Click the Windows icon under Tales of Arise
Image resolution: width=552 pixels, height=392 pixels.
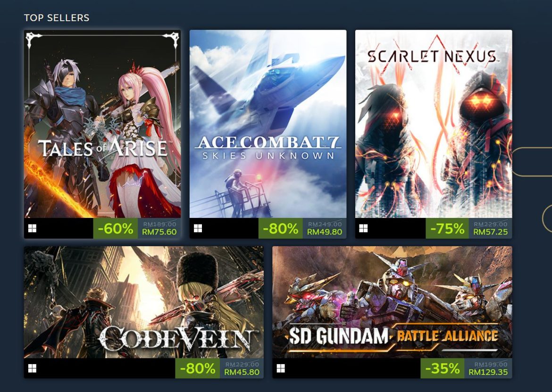tap(32, 228)
